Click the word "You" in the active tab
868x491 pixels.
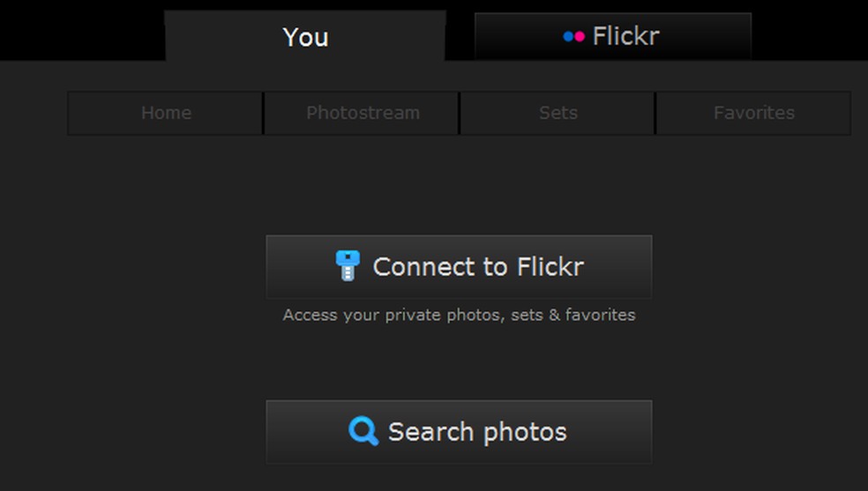(305, 37)
